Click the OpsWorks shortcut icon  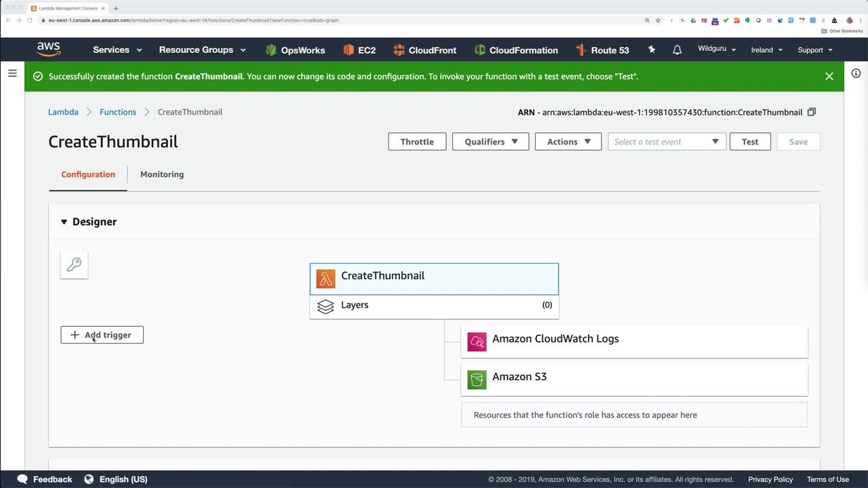pyautogui.click(x=271, y=49)
